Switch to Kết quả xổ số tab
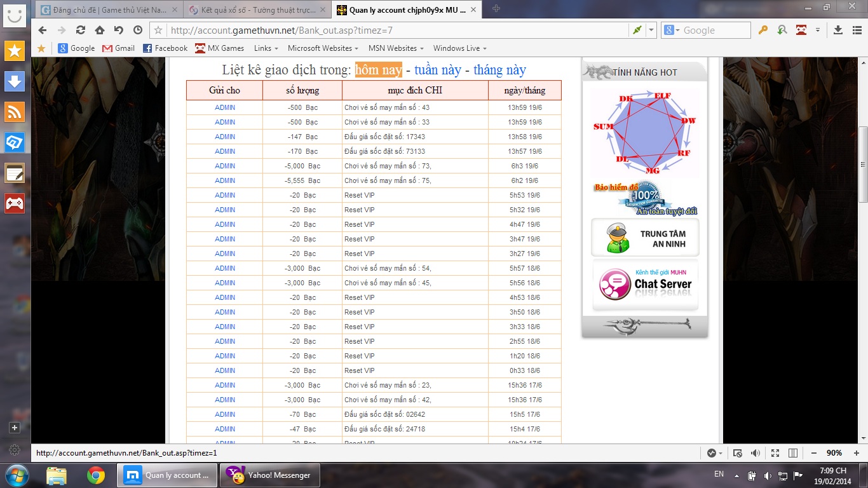Screen dimensions: 868x488 258,10
